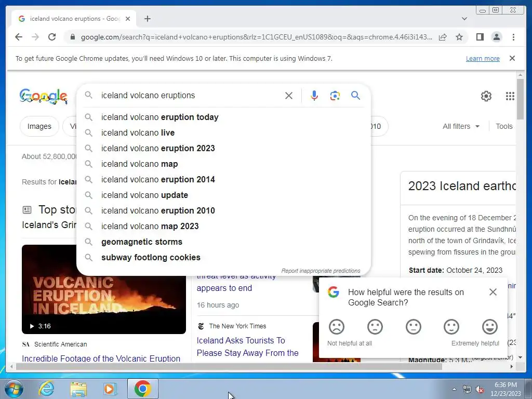532x399 pixels.
Task: Close the Google feedback survey popup
Action: point(493,292)
